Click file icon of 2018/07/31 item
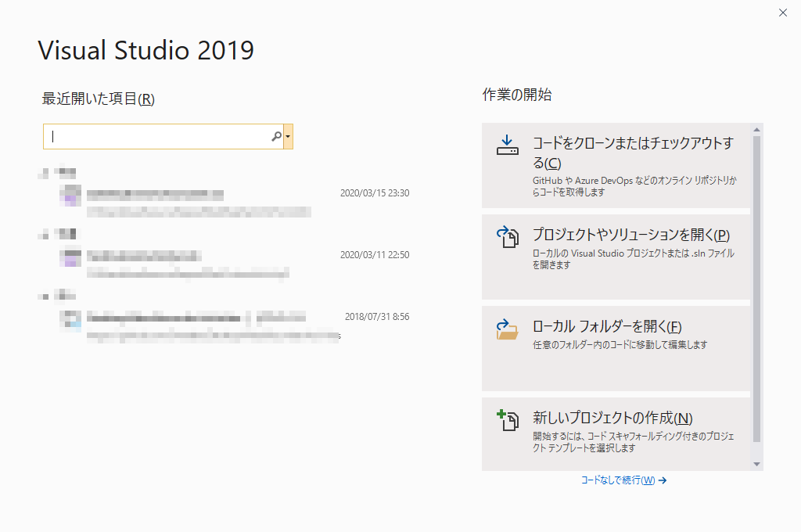 click(x=70, y=320)
